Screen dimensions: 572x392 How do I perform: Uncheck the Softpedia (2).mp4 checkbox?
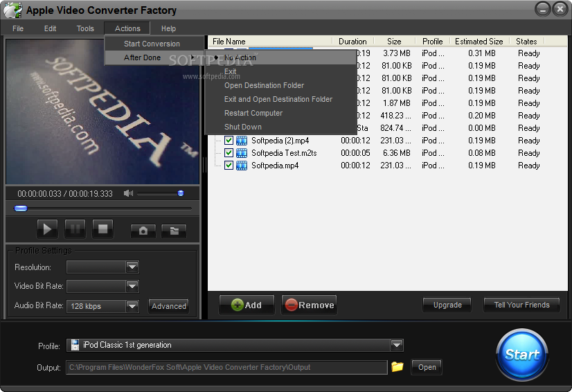tap(229, 141)
